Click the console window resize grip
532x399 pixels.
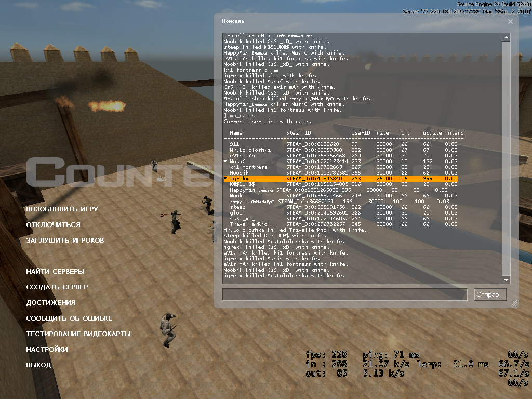pos(514,303)
